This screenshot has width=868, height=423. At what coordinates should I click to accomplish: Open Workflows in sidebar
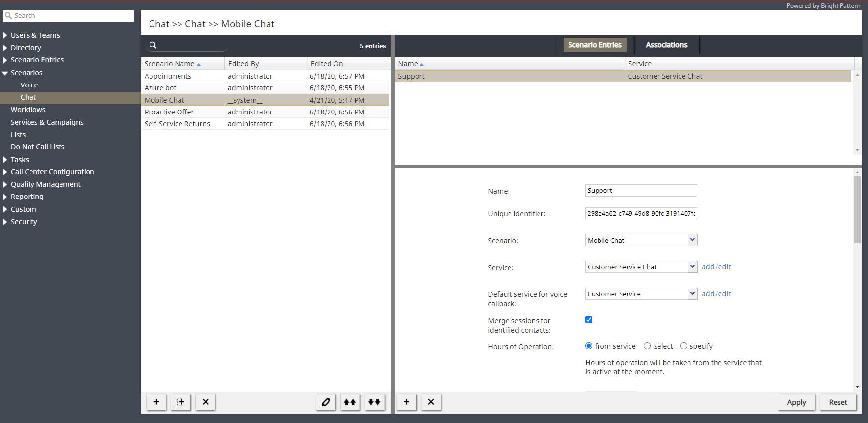click(x=28, y=110)
